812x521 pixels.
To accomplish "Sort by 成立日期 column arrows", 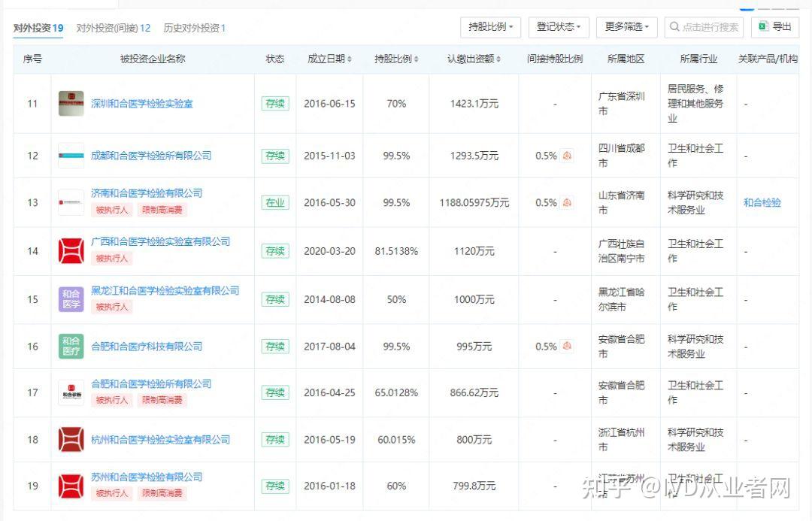I will (350, 59).
